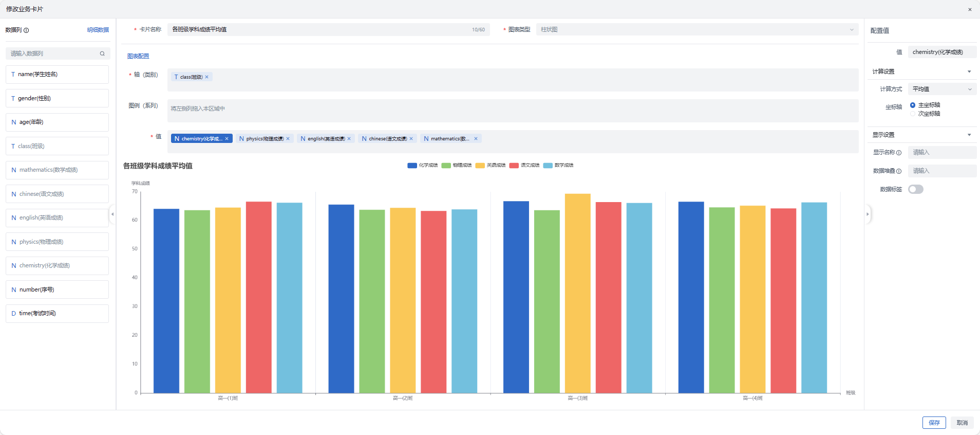Select the age(年龄) data column
Screen dimensions: 980x435
click(x=57, y=122)
